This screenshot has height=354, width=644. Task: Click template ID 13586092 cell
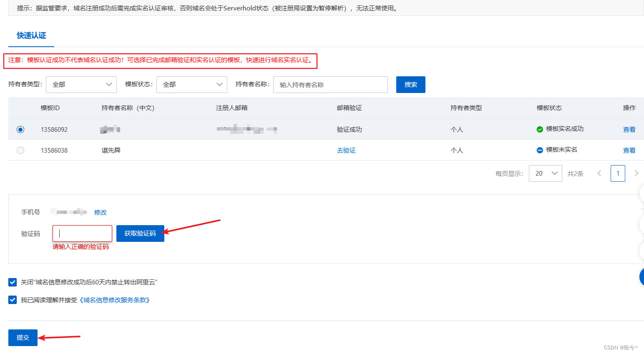(x=54, y=130)
